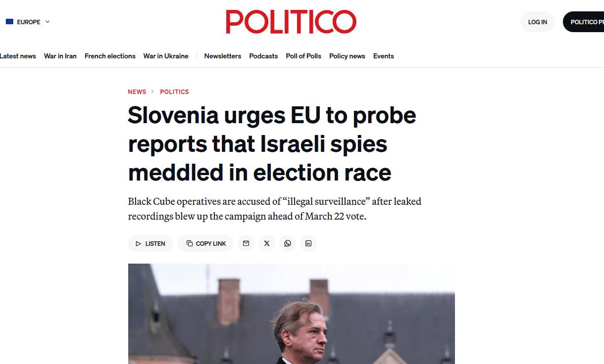Screen dimensions: 604x364
Task: Open the Latest news section
Action: (x=17, y=56)
